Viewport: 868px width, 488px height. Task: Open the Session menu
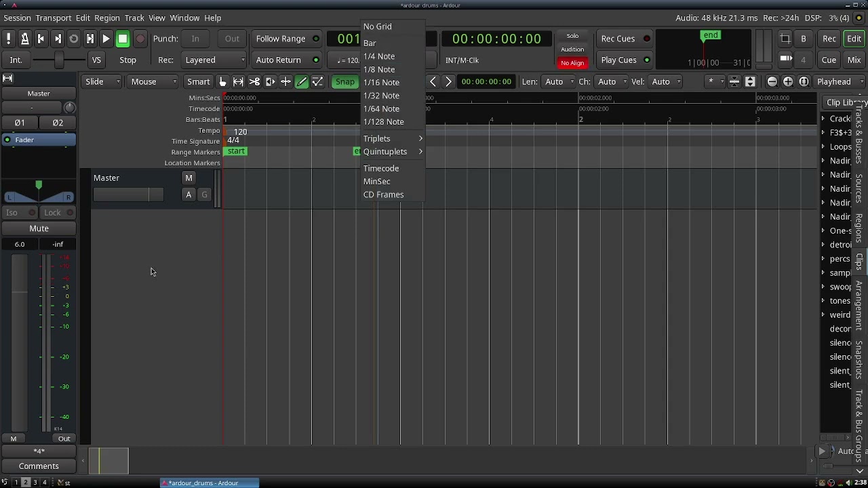click(17, 18)
